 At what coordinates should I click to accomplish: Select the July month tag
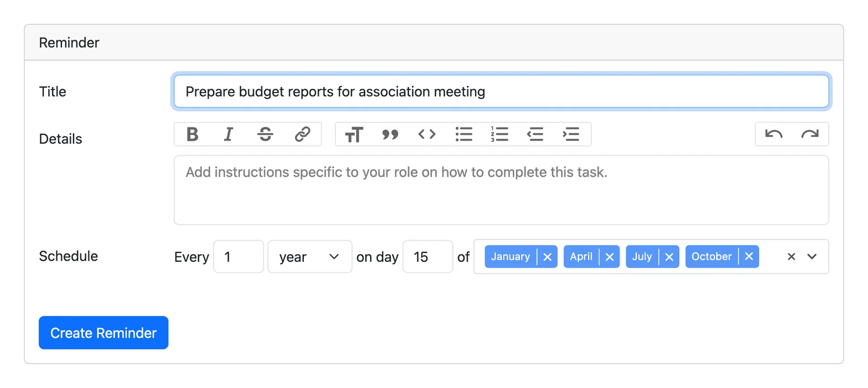click(x=642, y=257)
